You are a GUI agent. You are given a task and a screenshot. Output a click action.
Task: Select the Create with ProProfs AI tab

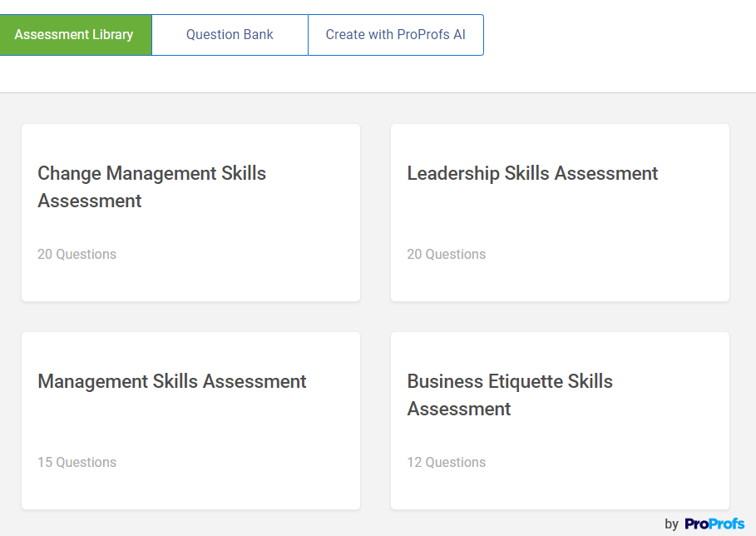(395, 35)
